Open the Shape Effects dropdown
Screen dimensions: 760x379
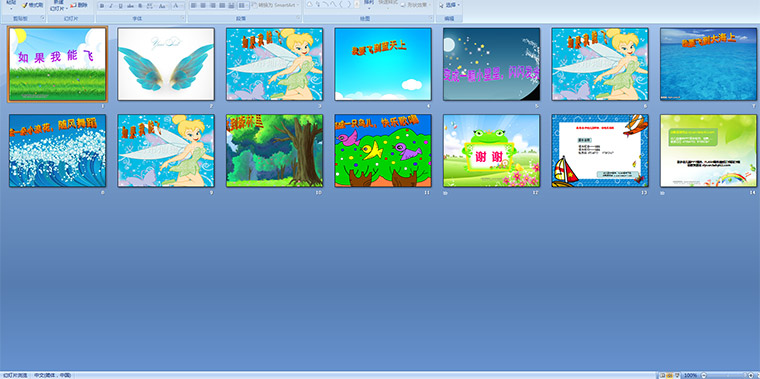tap(416, 5)
